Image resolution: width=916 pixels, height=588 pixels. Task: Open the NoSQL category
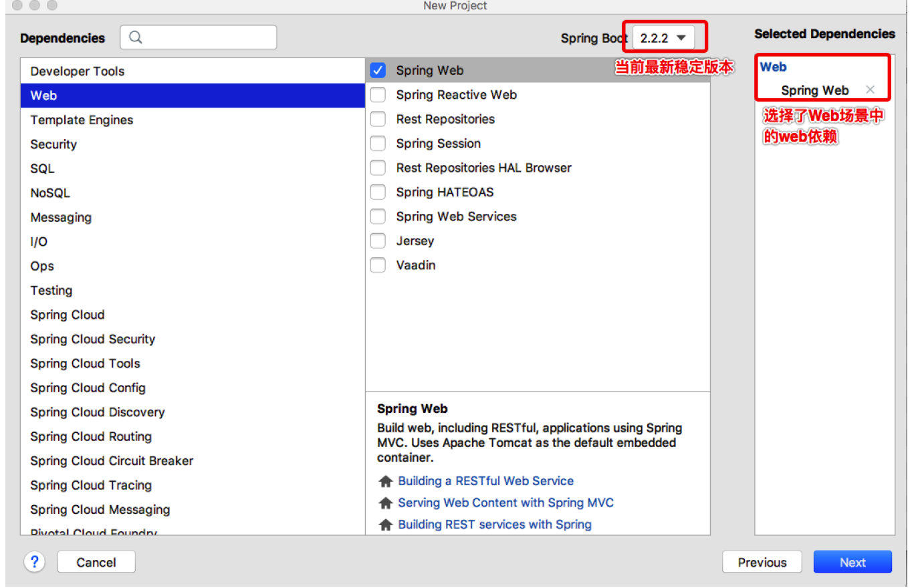[193, 193]
